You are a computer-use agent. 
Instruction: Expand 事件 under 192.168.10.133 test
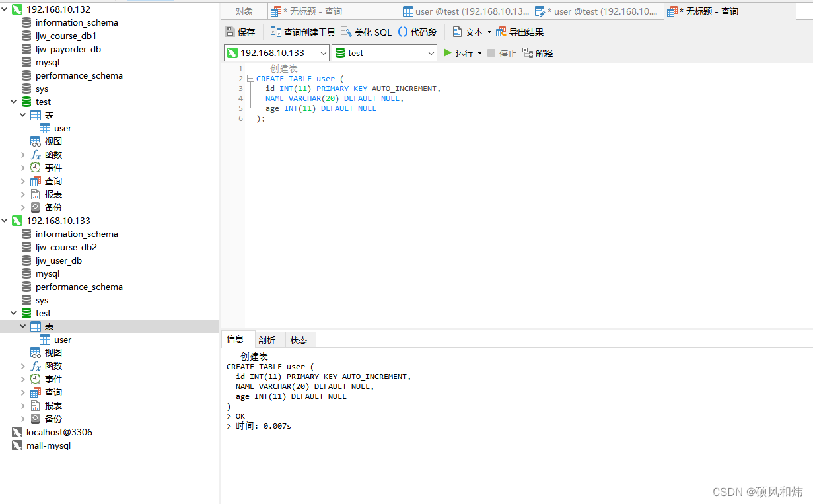23,379
